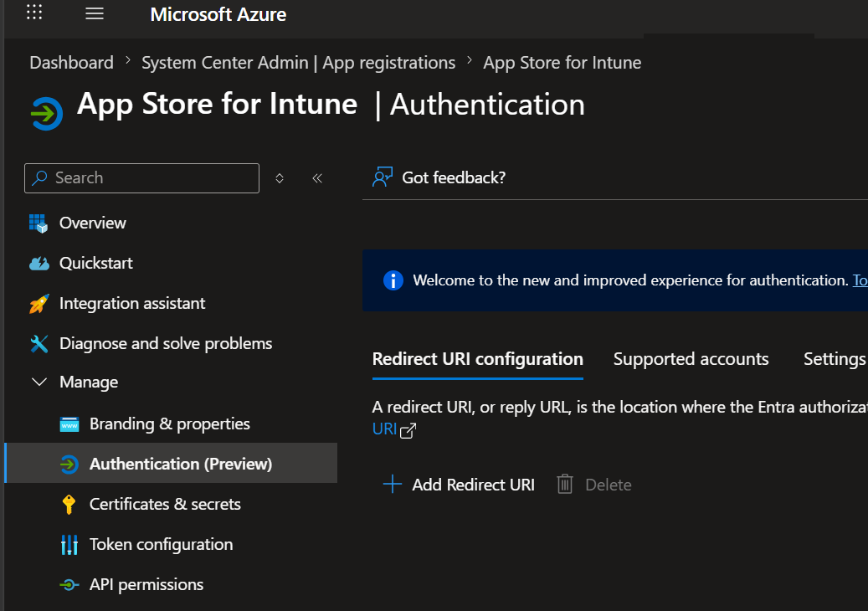
Task: Toggle expand/collapse all menu groups
Action: pyautogui.click(x=280, y=178)
